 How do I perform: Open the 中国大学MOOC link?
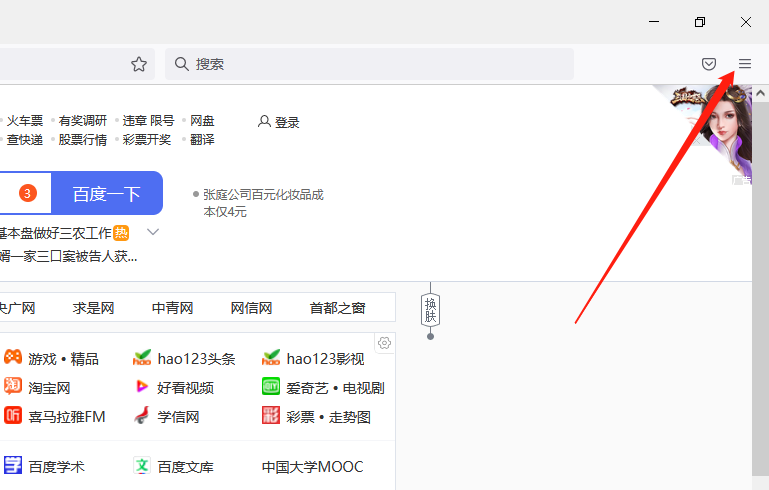[312, 466]
